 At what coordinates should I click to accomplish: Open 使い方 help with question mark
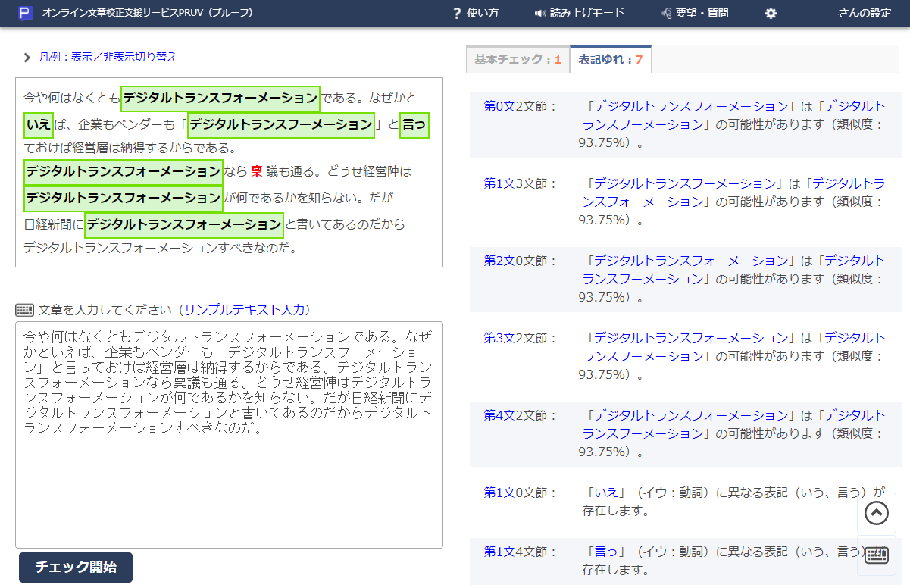[475, 13]
